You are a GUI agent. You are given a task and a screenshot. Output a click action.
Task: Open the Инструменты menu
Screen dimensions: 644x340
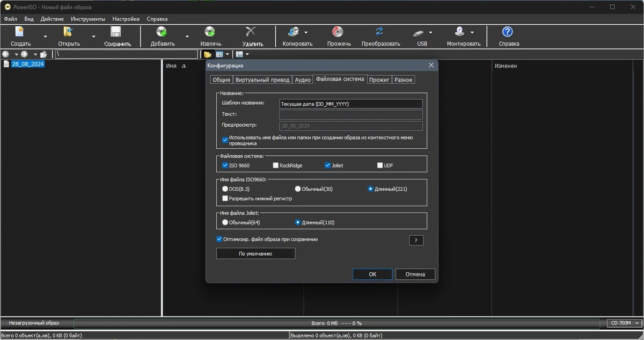click(88, 19)
